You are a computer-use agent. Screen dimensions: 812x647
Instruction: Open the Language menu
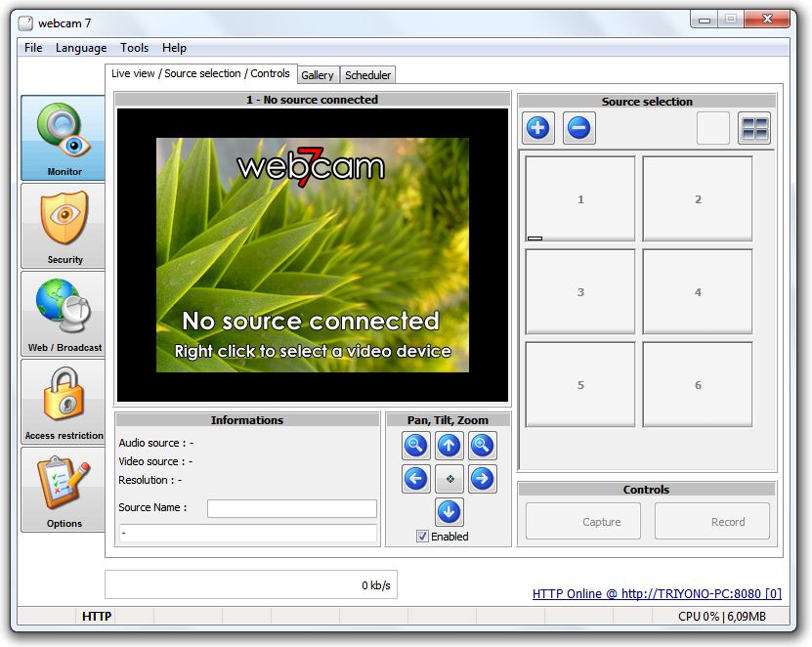tap(81, 48)
